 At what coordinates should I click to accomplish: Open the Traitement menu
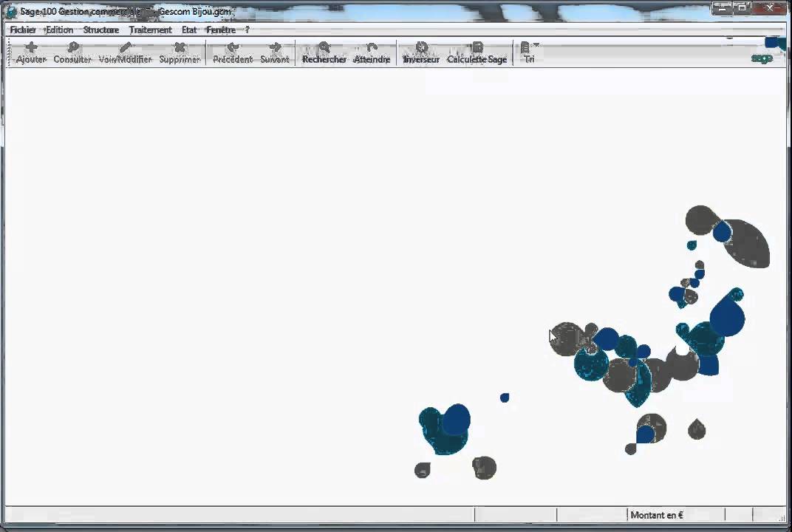point(151,30)
